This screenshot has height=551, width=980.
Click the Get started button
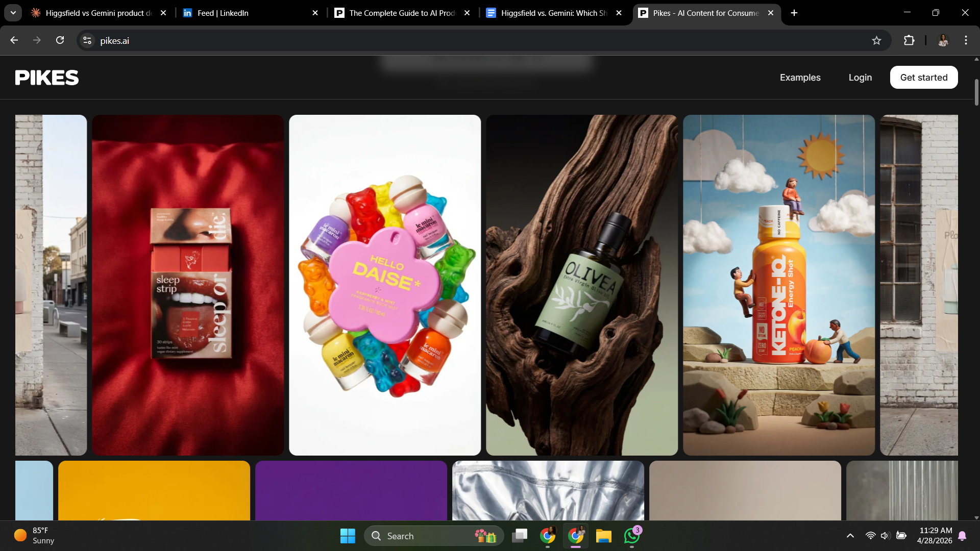(x=924, y=78)
